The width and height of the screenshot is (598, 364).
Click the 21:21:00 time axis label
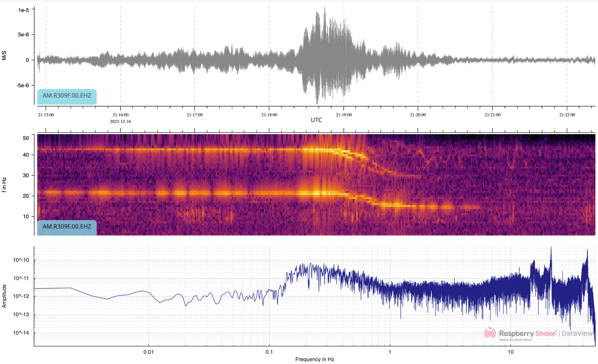[x=493, y=115]
